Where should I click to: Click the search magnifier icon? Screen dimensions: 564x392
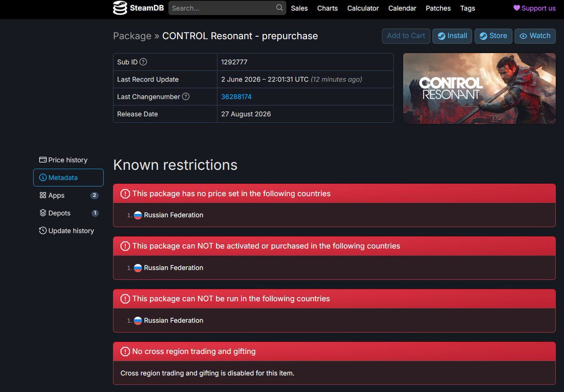[x=279, y=8]
